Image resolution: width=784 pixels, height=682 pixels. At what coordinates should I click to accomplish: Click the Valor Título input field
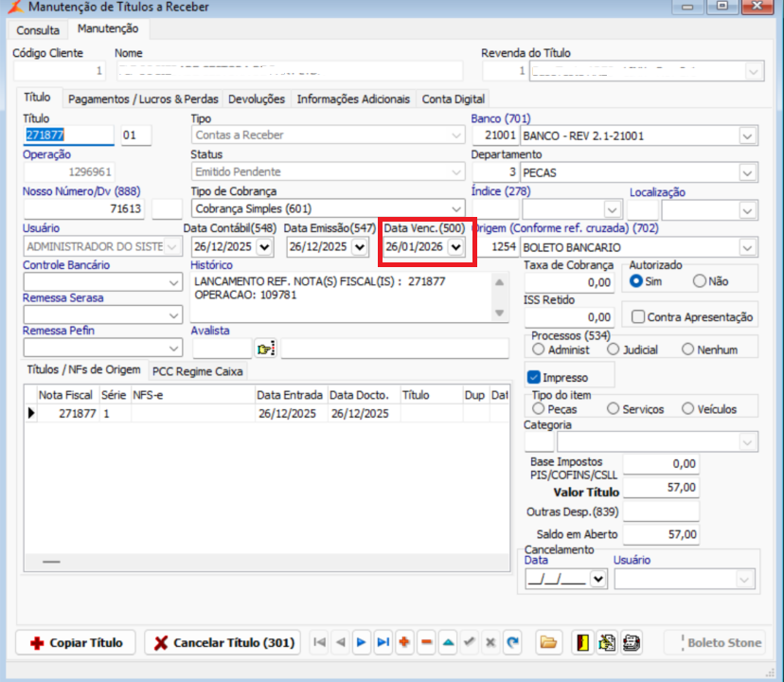coord(661,488)
